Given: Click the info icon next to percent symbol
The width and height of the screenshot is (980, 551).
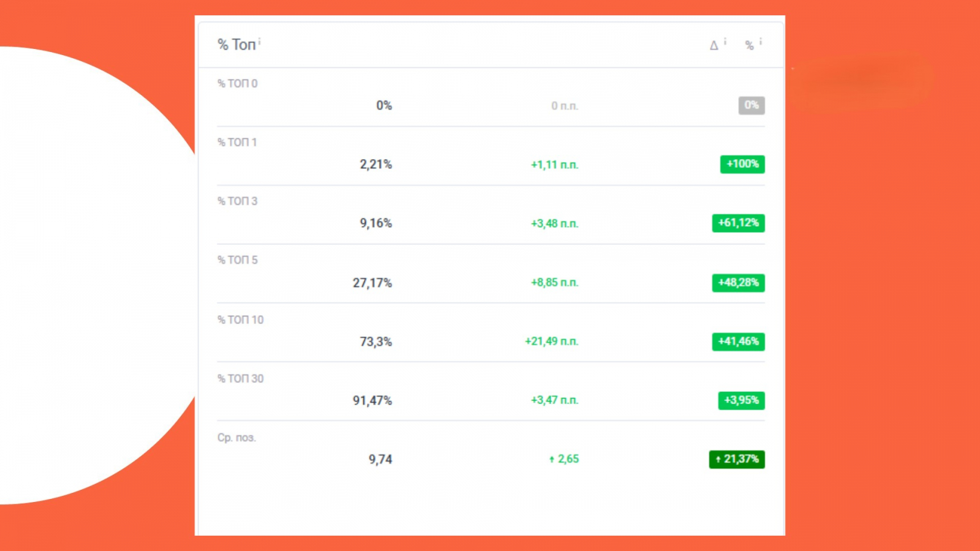Looking at the screenshot, I should 761,41.
